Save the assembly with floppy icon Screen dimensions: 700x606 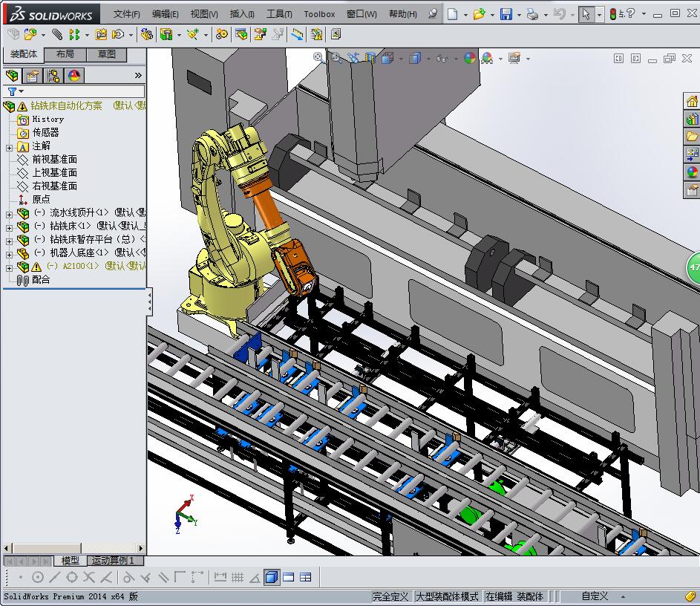point(506,14)
